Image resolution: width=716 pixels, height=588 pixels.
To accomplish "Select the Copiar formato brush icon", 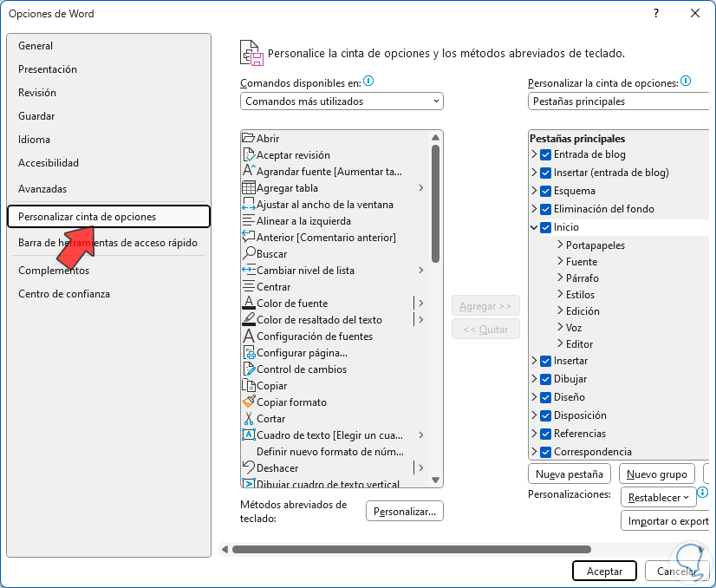I will tap(249, 402).
